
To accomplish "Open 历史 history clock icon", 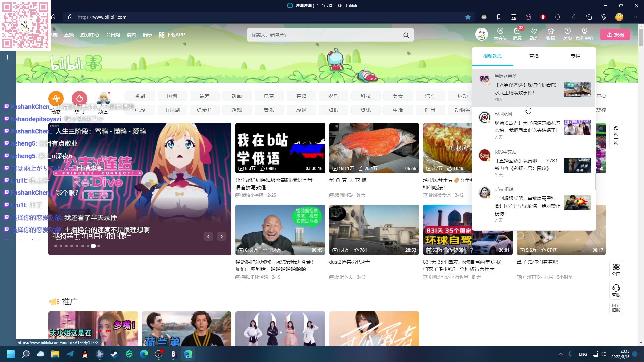I will (x=567, y=34).
